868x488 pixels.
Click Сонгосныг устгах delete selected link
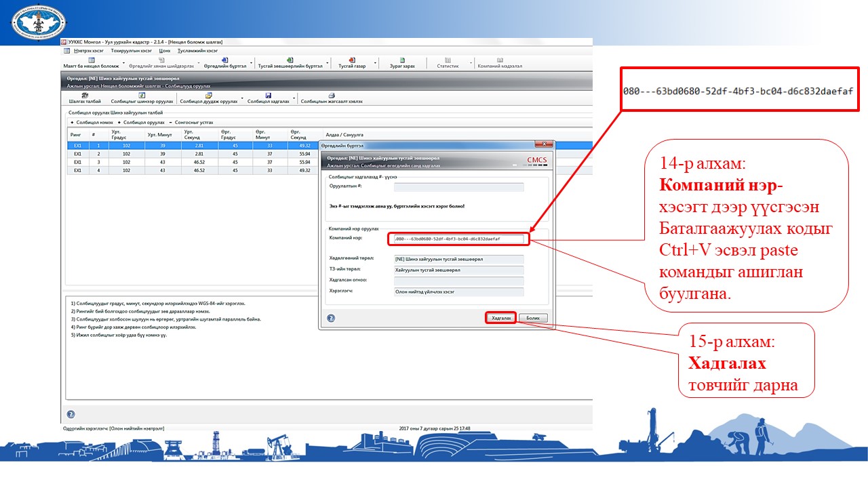click(193, 122)
